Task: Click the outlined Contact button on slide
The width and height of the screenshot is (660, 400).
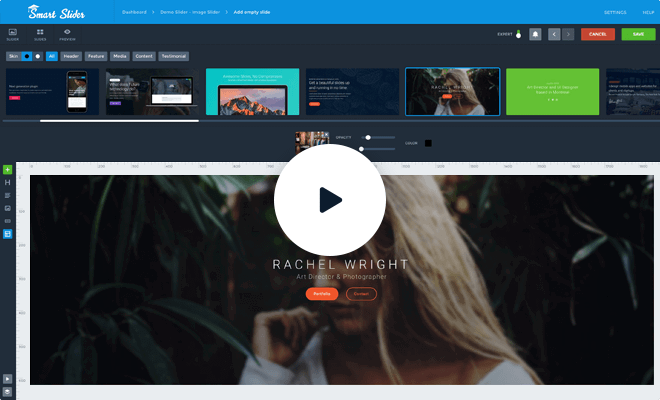Action: tap(361, 294)
